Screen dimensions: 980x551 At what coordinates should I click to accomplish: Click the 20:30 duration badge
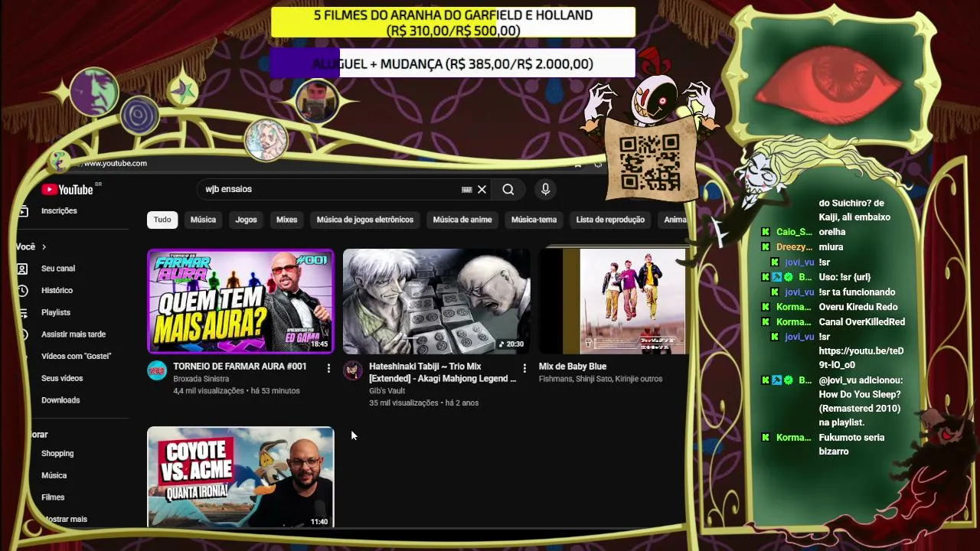point(510,344)
